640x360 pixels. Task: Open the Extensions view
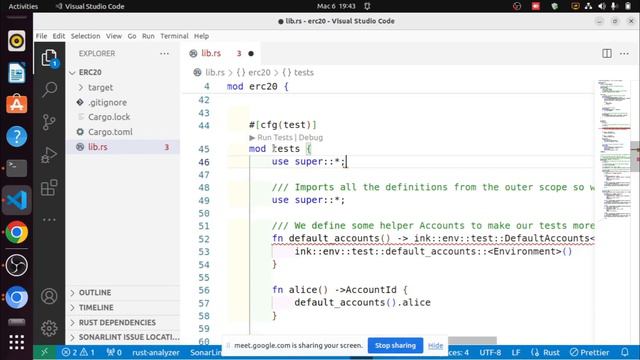[x=49, y=188]
